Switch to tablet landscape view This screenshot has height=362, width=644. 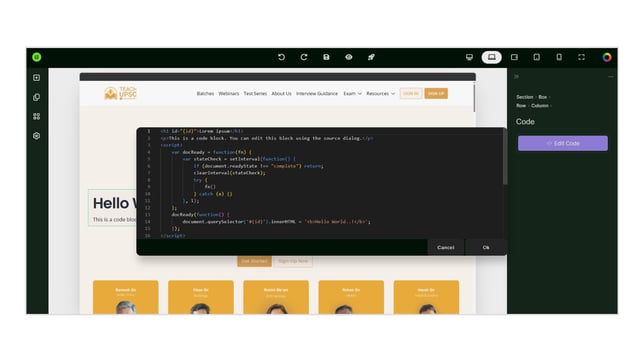[514, 57]
